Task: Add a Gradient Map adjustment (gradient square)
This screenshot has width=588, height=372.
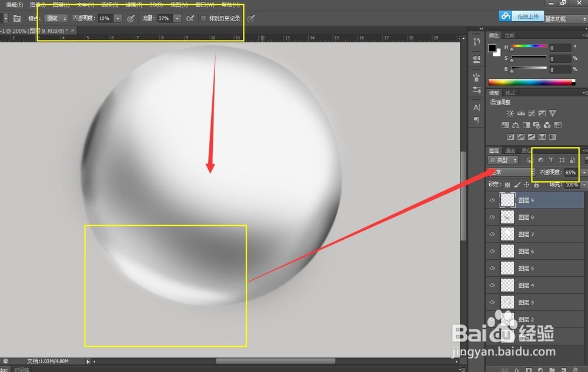Action: pos(552,137)
